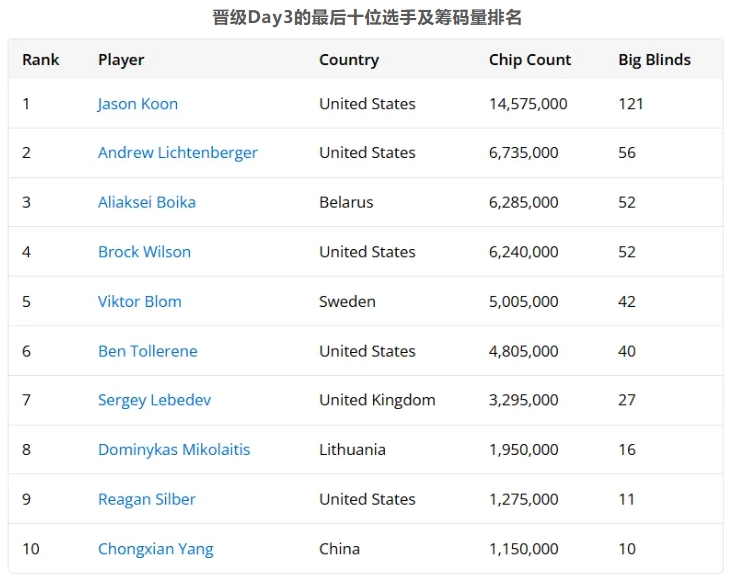Open Viktor Blom player page
This screenshot has width=734, height=585.
coord(140,301)
